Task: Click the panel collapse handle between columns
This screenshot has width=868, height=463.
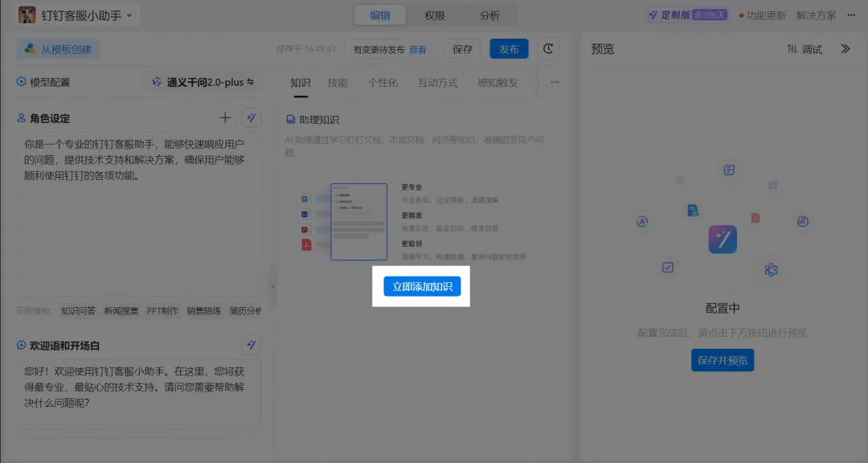Action: (x=272, y=287)
